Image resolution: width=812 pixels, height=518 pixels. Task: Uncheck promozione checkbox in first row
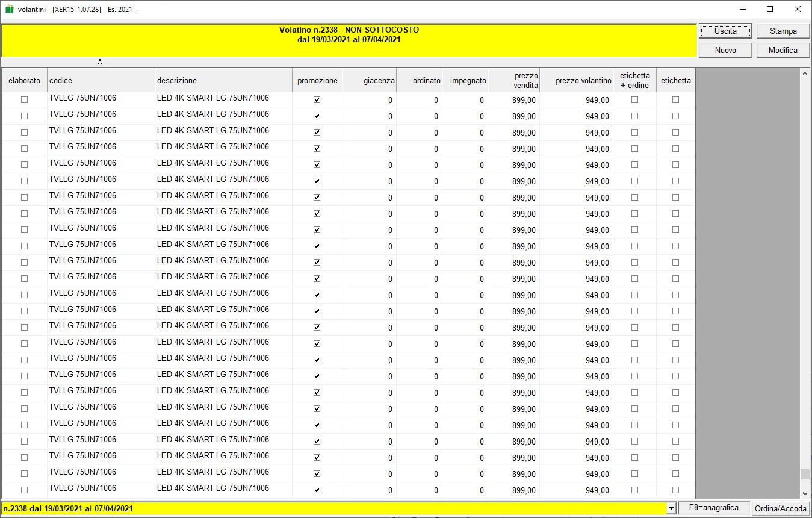click(x=317, y=100)
